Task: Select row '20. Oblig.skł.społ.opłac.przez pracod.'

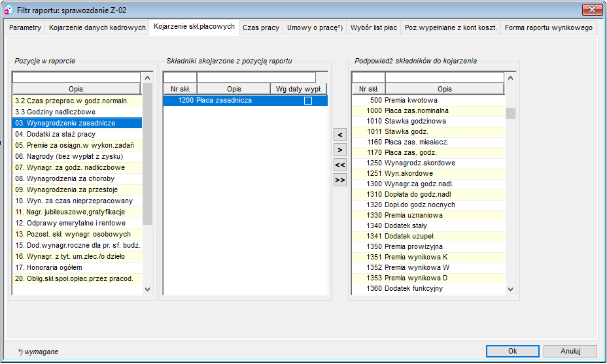Action: tap(77, 279)
